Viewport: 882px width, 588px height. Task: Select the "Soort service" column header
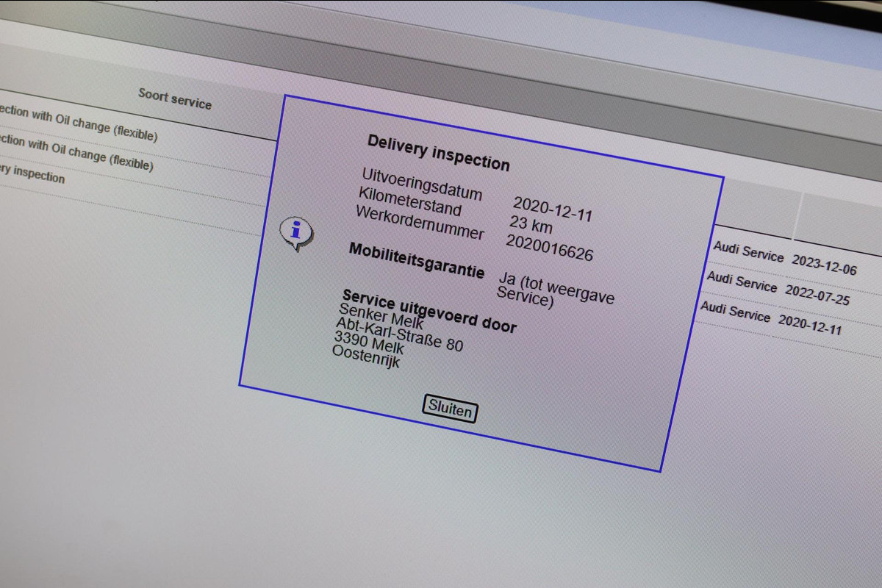175,98
